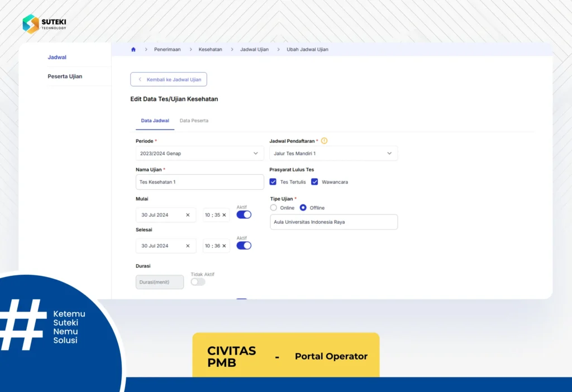
Task: Click Ubah Jadwal Ujian breadcrumb
Action: pos(308,50)
